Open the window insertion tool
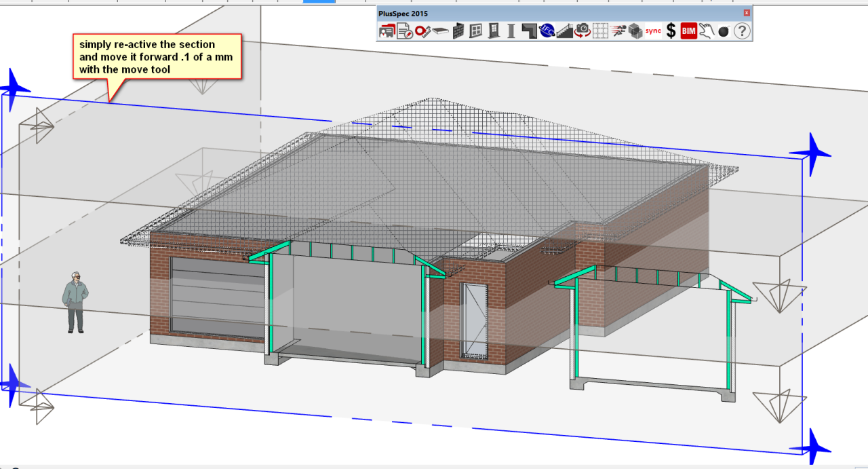 tap(475, 31)
